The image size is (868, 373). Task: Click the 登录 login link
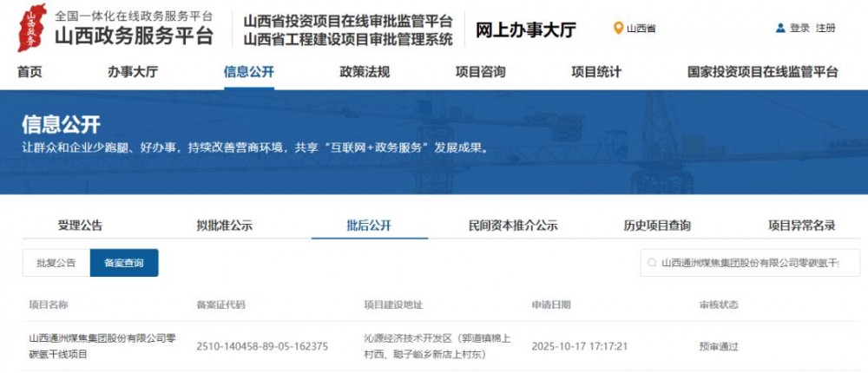coord(799,28)
